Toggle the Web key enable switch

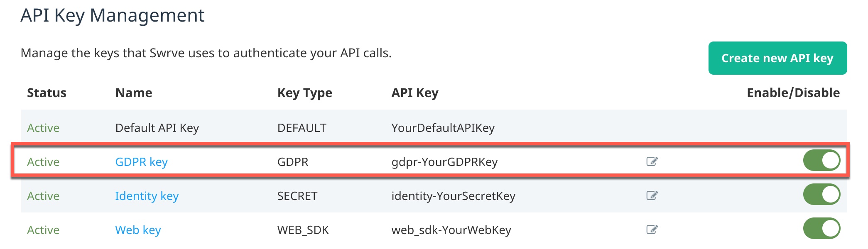point(821,229)
